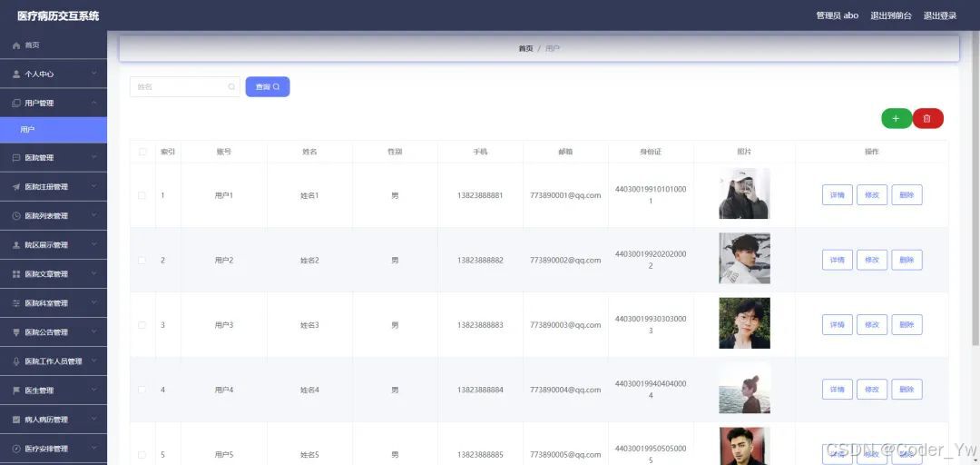Image resolution: width=980 pixels, height=465 pixels.
Task: Open the 病人病历管理 menu label
Action: [46, 420]
